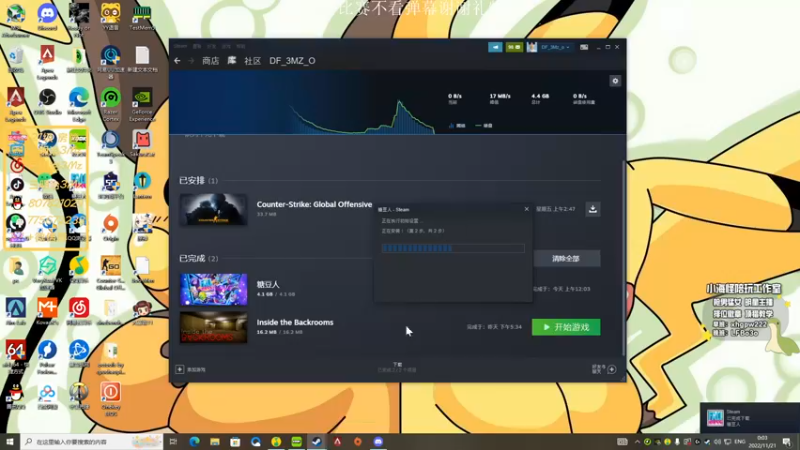Open the Recycle Bin desktop icon
Image resolution: width=800 pixels, height=450 pixels.
click(15, 60)
